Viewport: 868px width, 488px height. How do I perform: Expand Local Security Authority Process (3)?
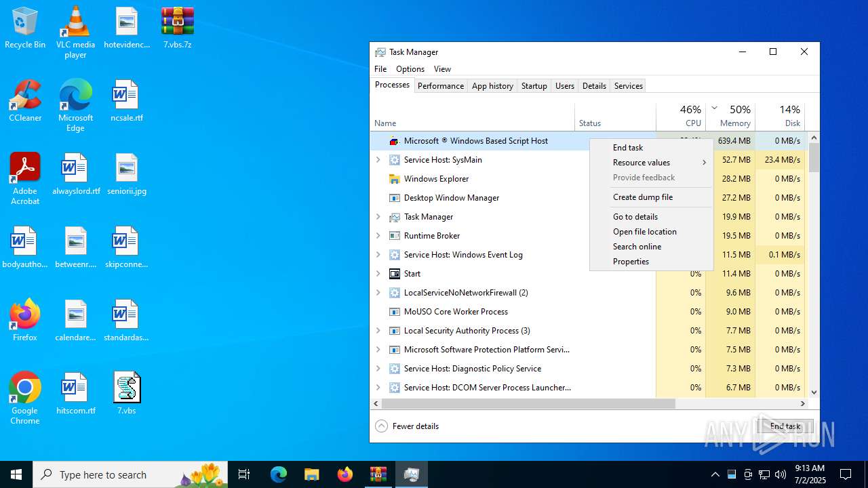click(378, 331)
